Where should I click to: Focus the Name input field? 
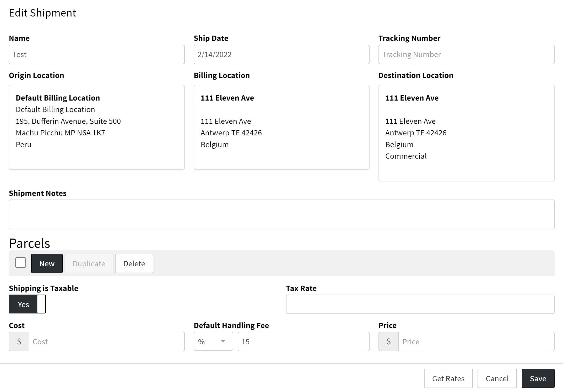click(x=96, y=54)
